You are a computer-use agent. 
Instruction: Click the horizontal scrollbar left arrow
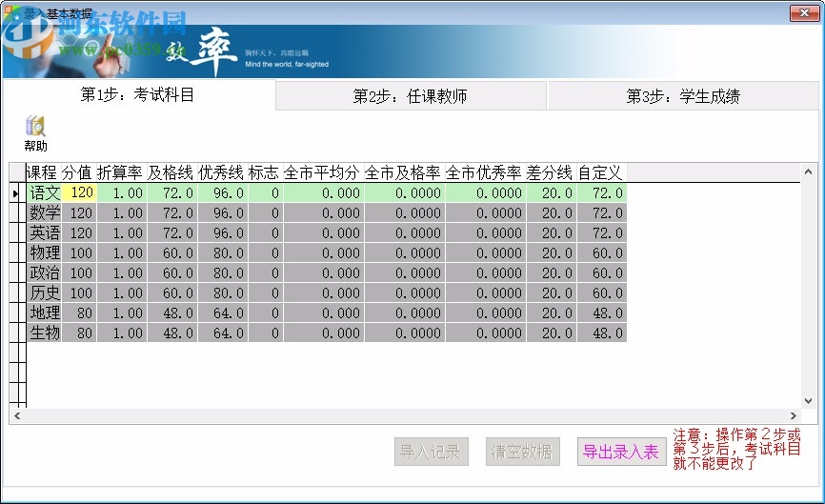click(17, 415)
